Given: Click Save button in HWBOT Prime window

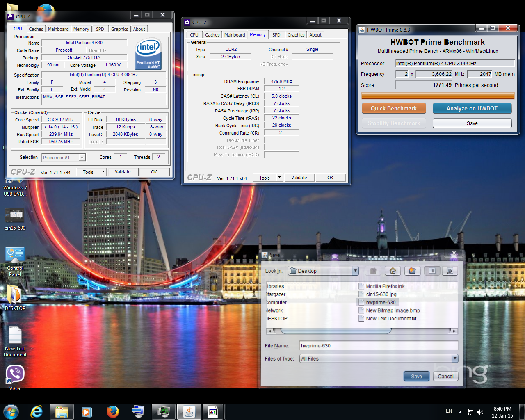Looking at the screenshot, I should pyautogui.click(x=472, y=123).
